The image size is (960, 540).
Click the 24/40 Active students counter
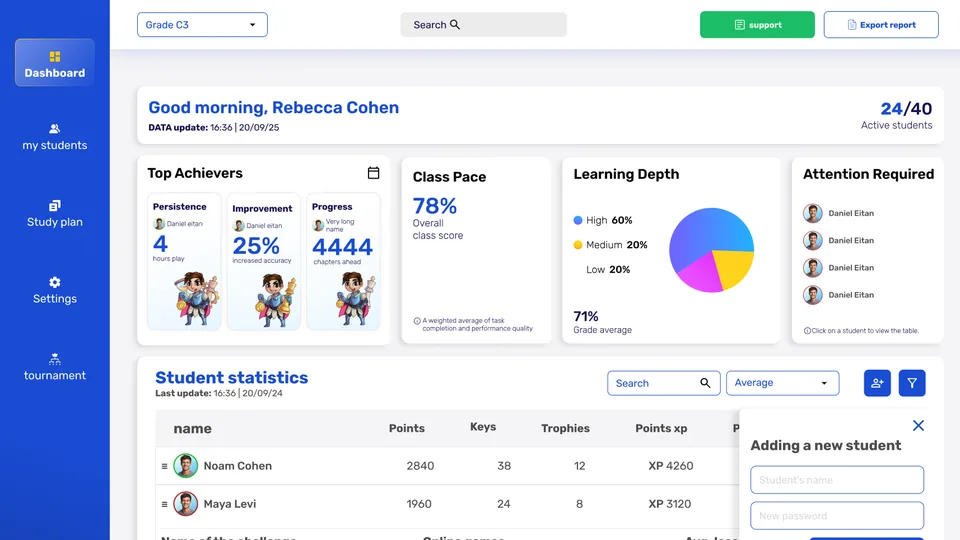coord(897,115)
